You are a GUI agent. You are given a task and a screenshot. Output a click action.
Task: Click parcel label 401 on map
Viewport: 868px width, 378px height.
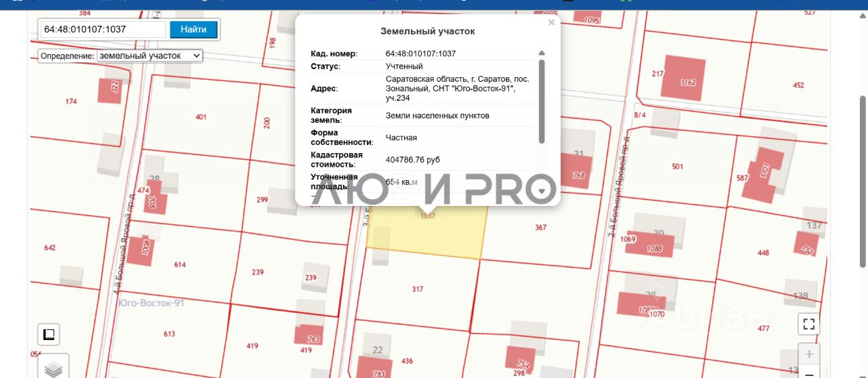pyautogui.click(x=201, y=117)
